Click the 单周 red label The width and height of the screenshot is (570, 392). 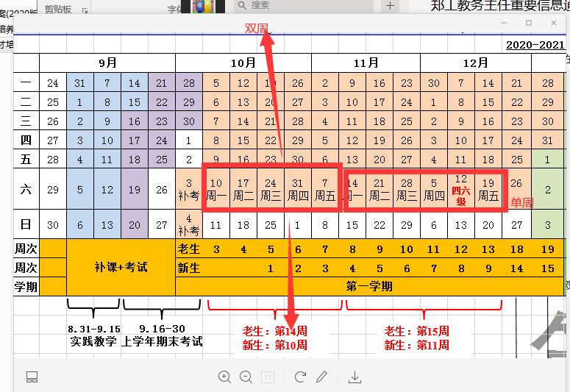[x=521, y=202]
